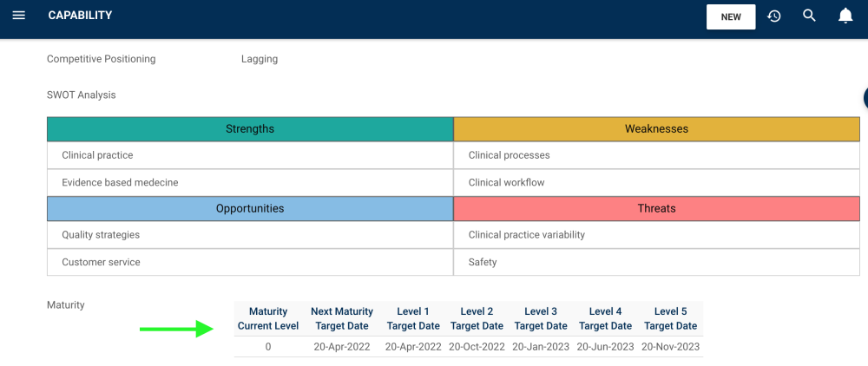Viewport: 868px width, 366px height.
Task: Click the search magnifier icon
Action: tap(809, 16)
